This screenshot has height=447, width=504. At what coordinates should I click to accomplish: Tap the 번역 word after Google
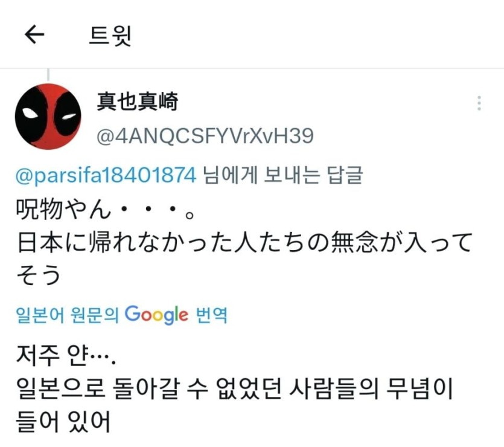click(211, 315)
